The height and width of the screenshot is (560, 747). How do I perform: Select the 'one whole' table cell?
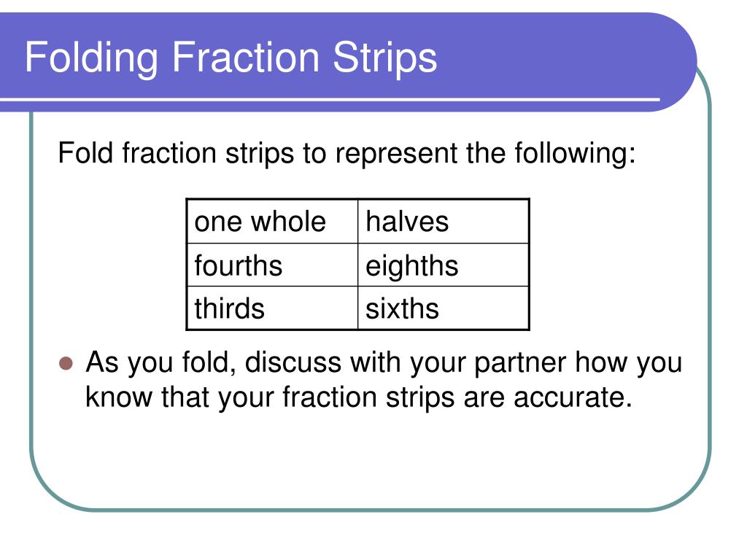(x=272, y=222)
